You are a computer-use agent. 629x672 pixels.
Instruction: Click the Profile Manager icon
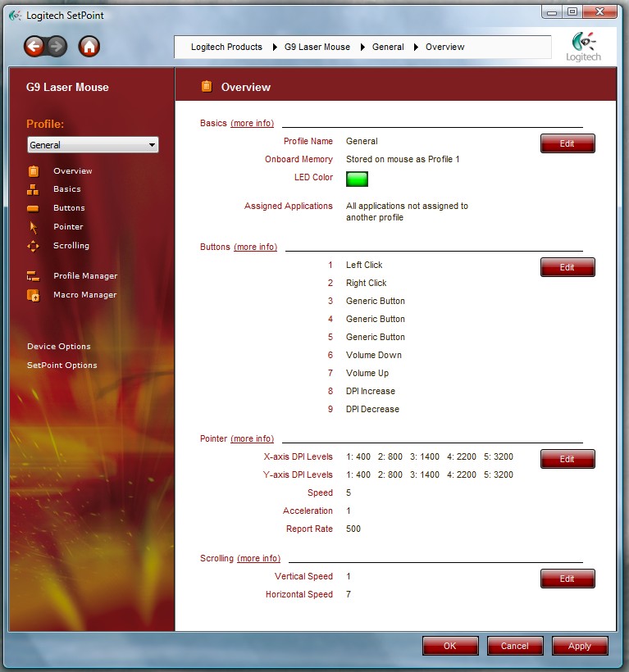point(33,276)
